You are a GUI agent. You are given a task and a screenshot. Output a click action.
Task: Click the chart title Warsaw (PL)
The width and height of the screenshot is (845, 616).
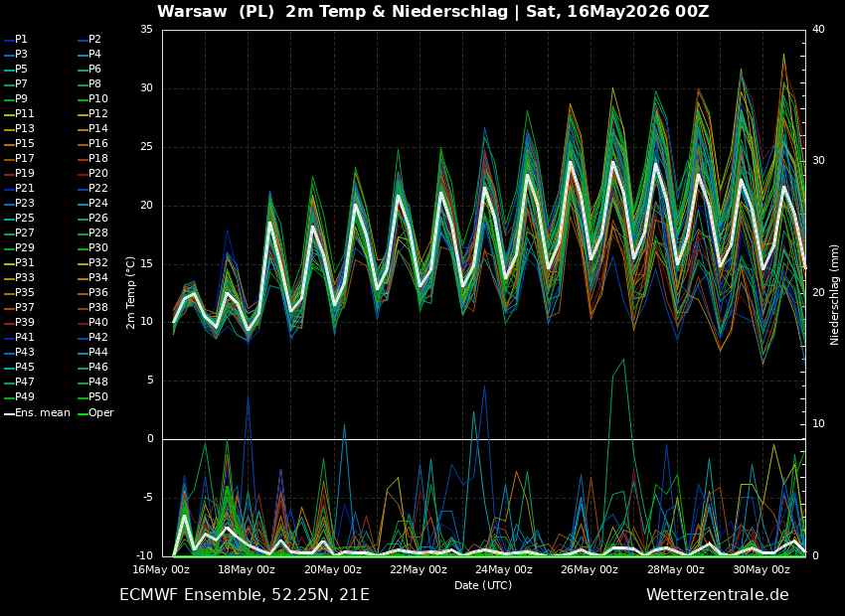[x=217, y=12]
